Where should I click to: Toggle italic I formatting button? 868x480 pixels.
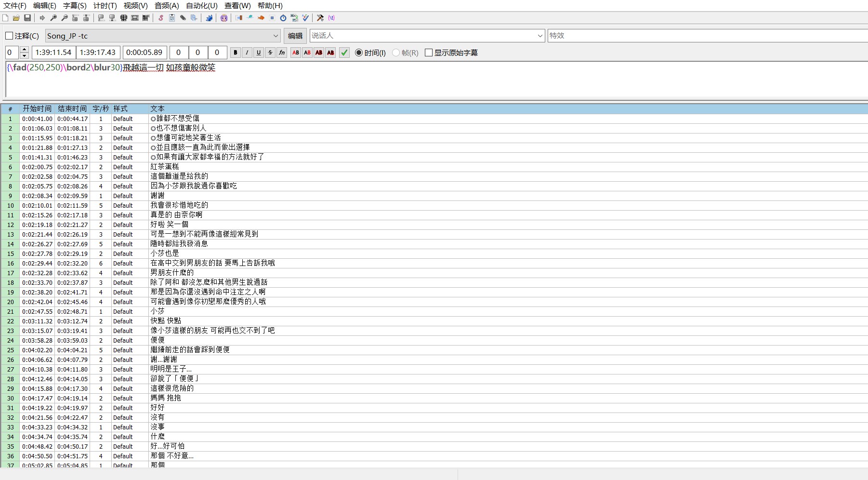click(247, 53)
